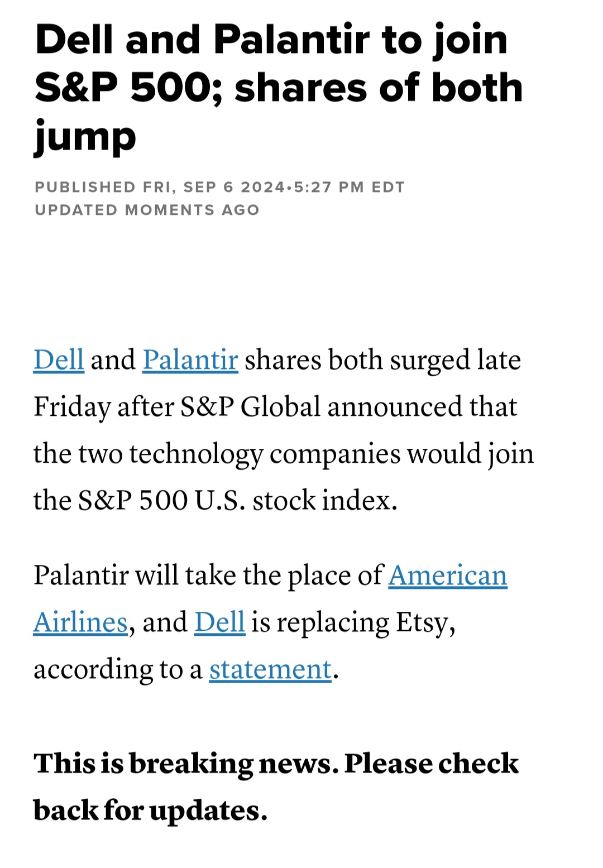Click the word "Etsy" in second paragraph

click(423, 622)
